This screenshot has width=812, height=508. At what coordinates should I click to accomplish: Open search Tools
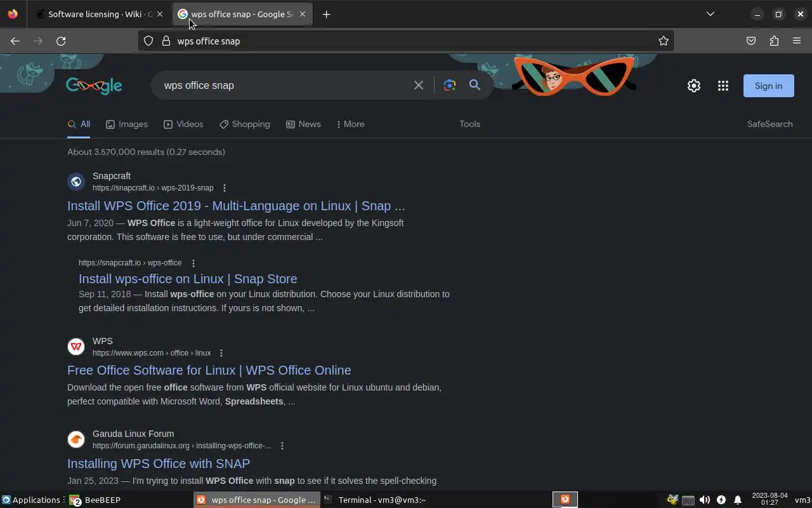pyautogui.click(x=469, y=124)
